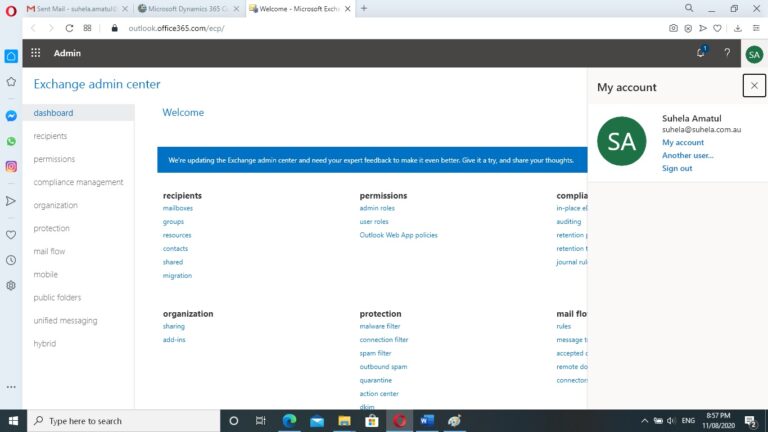Open the notifications bell icon
Screen dimensions: 768x432
click(x=701, y=53)
